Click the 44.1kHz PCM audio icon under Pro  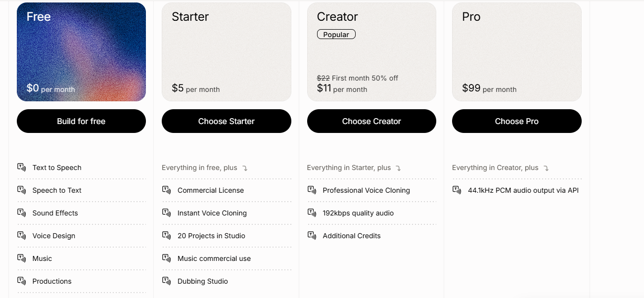457,190
